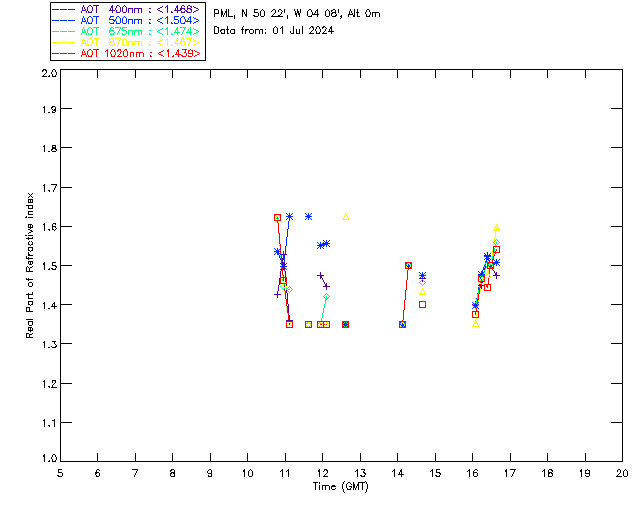Image resolution: width=640 pixels, height=512 pixels.
Task: Click the 1.2 y-axis tick label
Action: [49, 384]
